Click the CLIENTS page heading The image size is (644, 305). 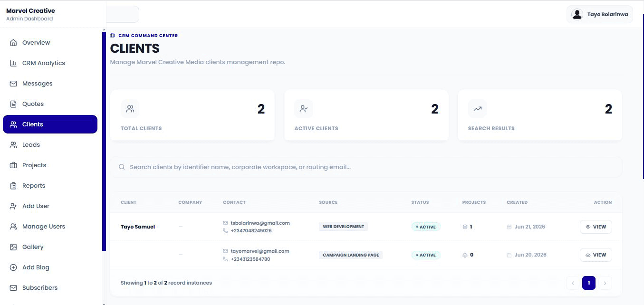click(135, 48)
